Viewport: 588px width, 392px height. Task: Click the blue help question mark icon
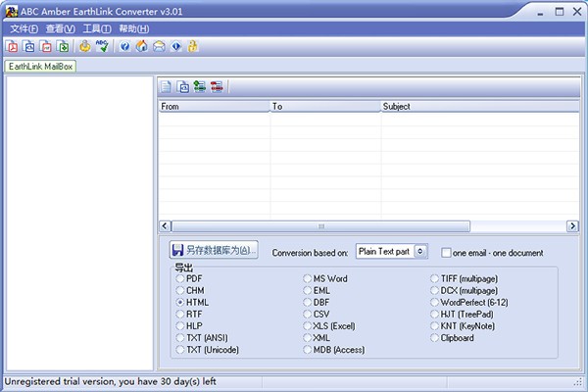[124, 46]
